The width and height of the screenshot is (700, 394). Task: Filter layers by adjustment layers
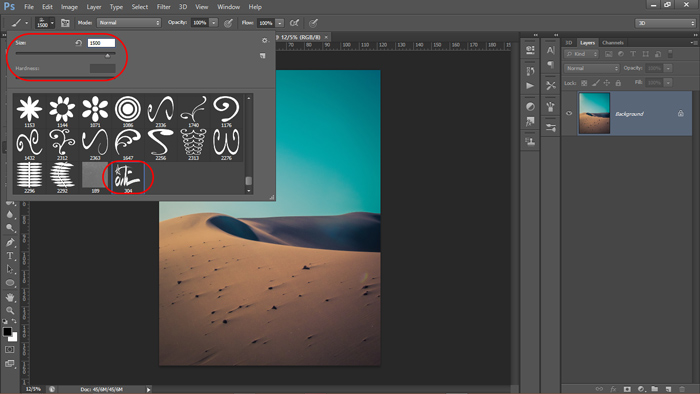click(x=621, y=54)
